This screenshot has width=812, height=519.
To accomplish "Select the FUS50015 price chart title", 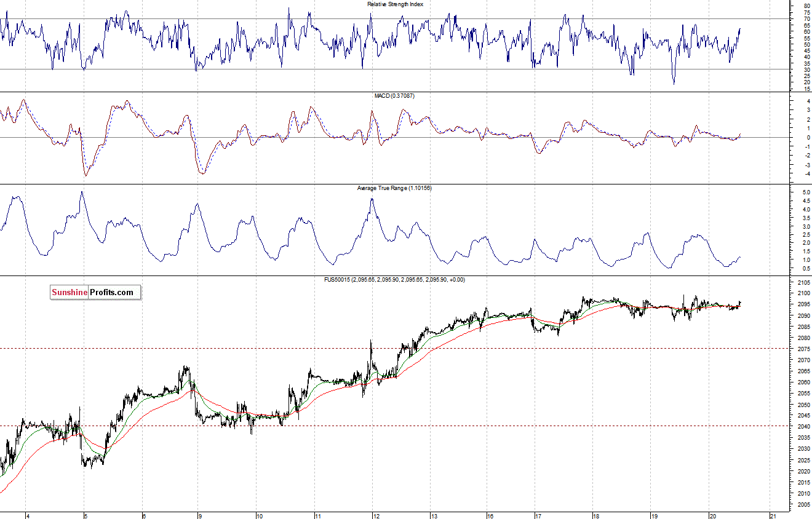I will (x=394, y=280).
